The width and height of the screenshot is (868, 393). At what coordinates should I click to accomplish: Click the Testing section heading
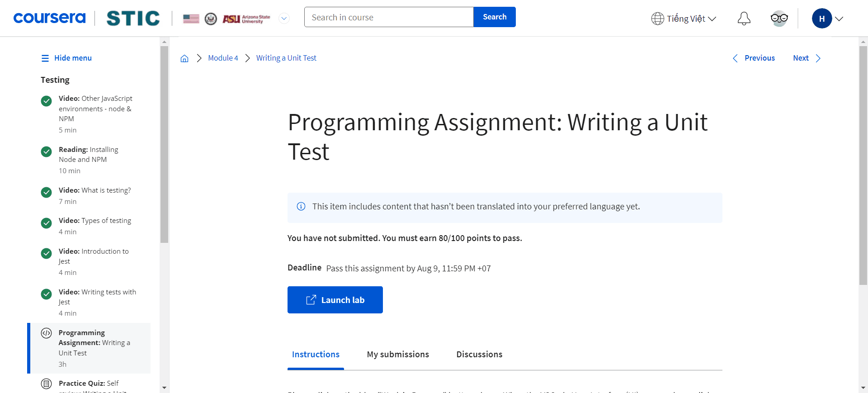pyautogui.click(x=55, y=80)
